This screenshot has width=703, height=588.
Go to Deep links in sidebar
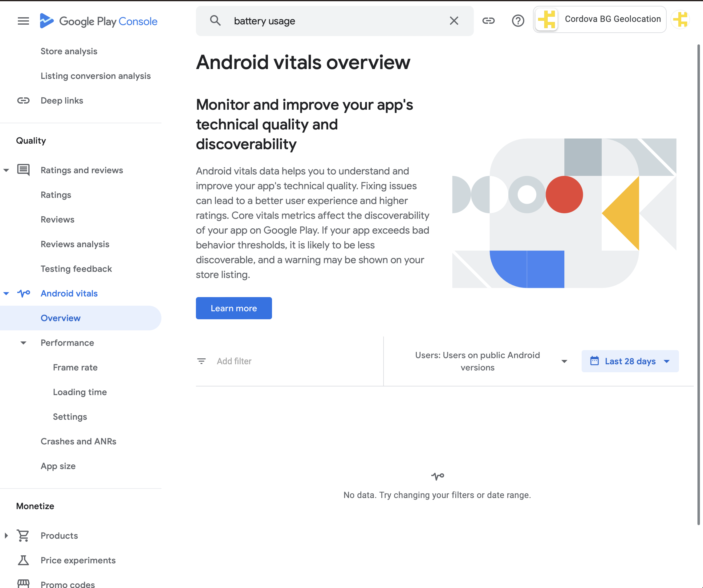click(x=62, y=100)
